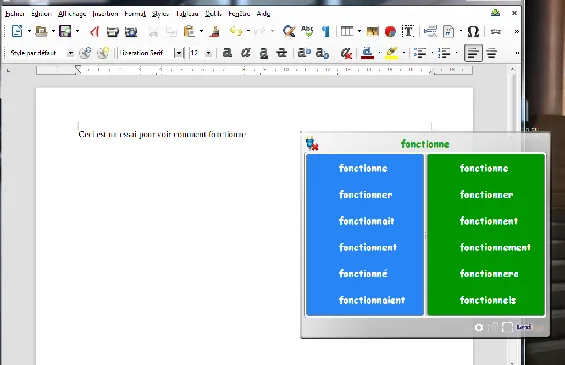Image resolution: width=565 pixels, height=365 pixels.
Task: Choose green suggestion 'fonctionnement'
Action: point(495,247)
